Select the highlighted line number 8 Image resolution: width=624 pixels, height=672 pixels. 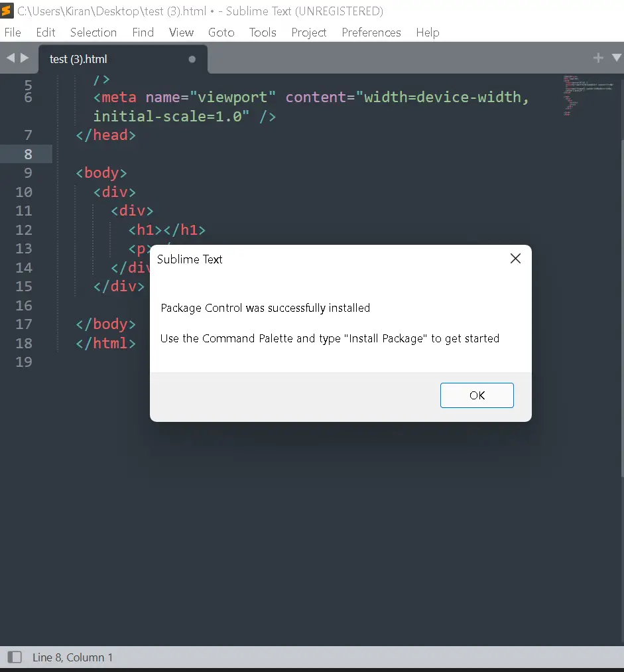[27, 153]
